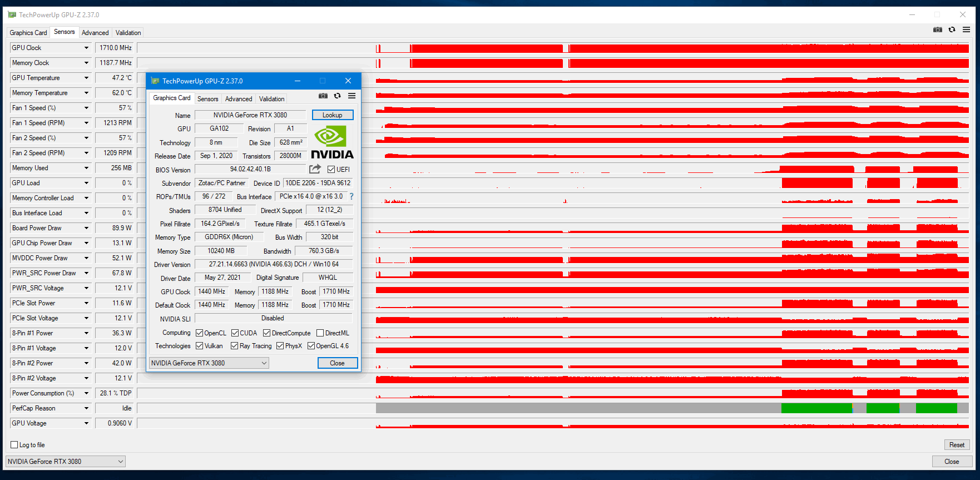Toggle the DirectCompute checkbox
This screenshot has width=980, height=480.
(267, 333)
